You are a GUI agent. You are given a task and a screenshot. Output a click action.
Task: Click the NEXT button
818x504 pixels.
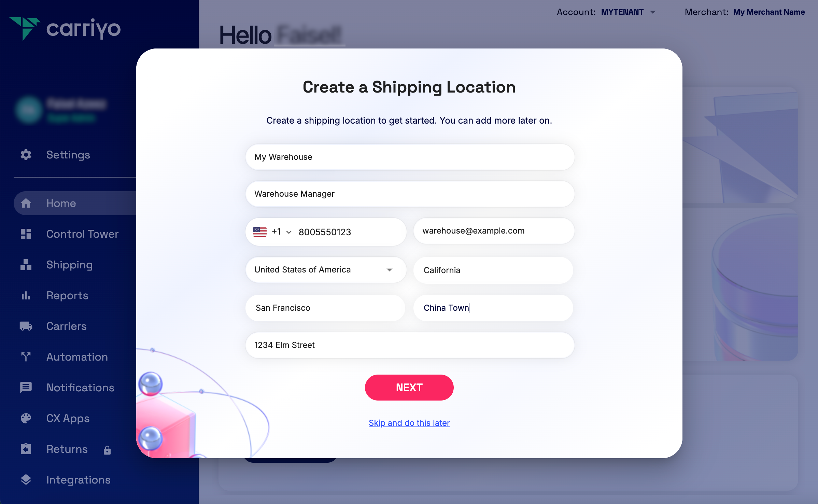click(409, 387)
